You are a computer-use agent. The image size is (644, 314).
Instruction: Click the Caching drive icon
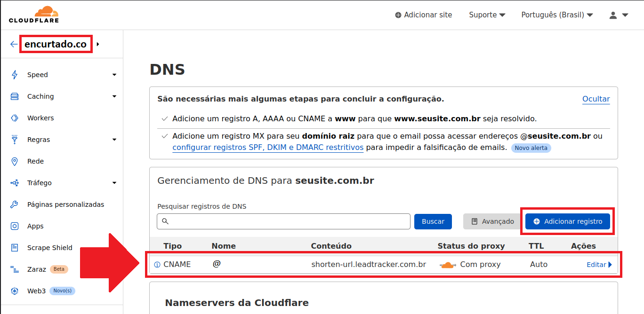pos(15,96)
